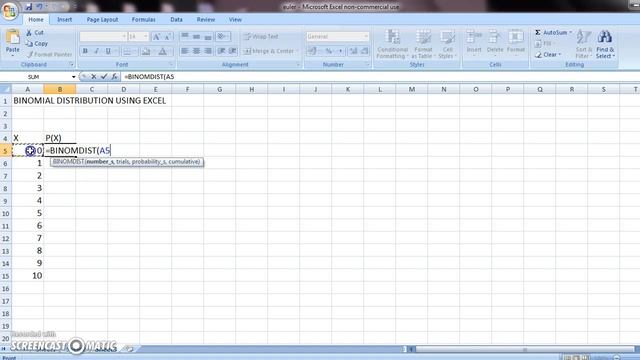Switch to the Insert ribbon tab
Image resolution: width=640 pixels, height=360 pixels.
coord(64,20)
